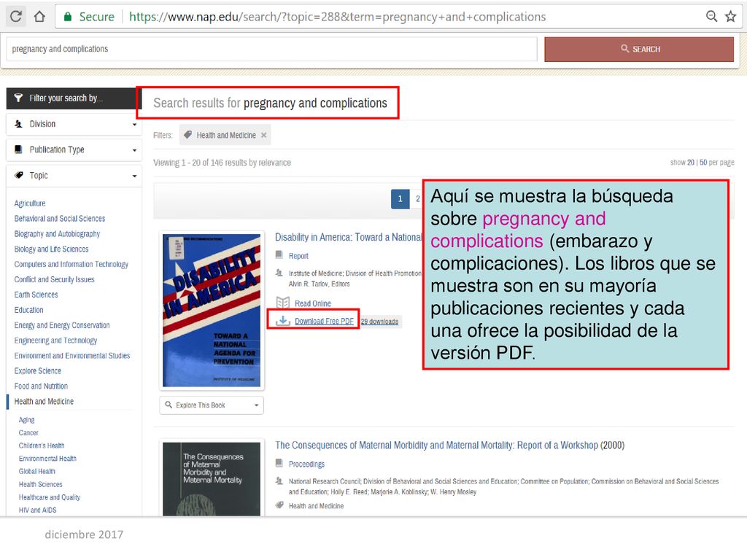This screenshot has height=560, width=747.
Task: Show 20 results per page
Action: (690, 163)
